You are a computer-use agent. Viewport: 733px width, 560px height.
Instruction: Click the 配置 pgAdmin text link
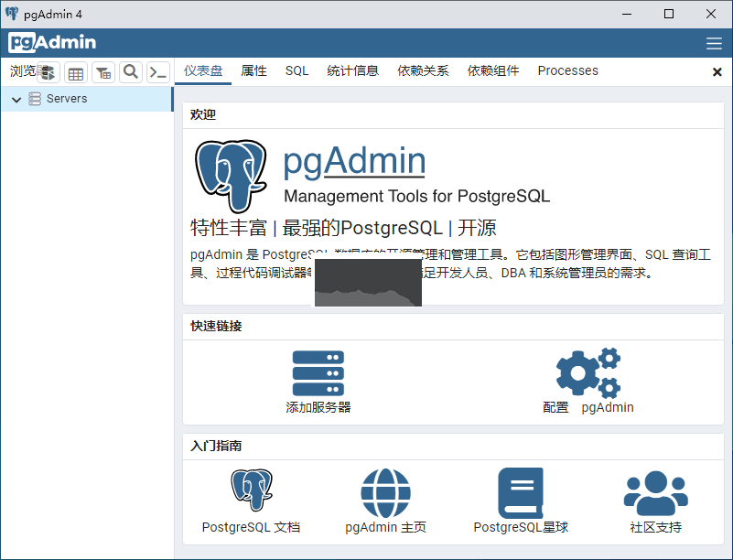pos(588,407)
